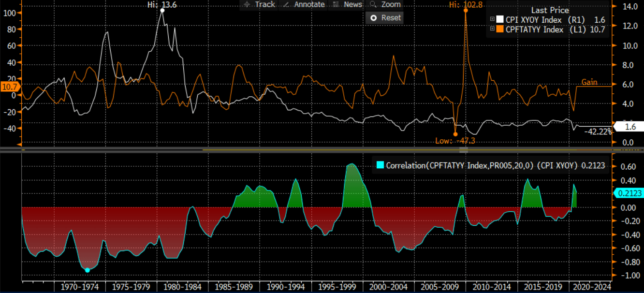
Task: Select the CPI XYOY Index legend label
Action: click(534, 20)
